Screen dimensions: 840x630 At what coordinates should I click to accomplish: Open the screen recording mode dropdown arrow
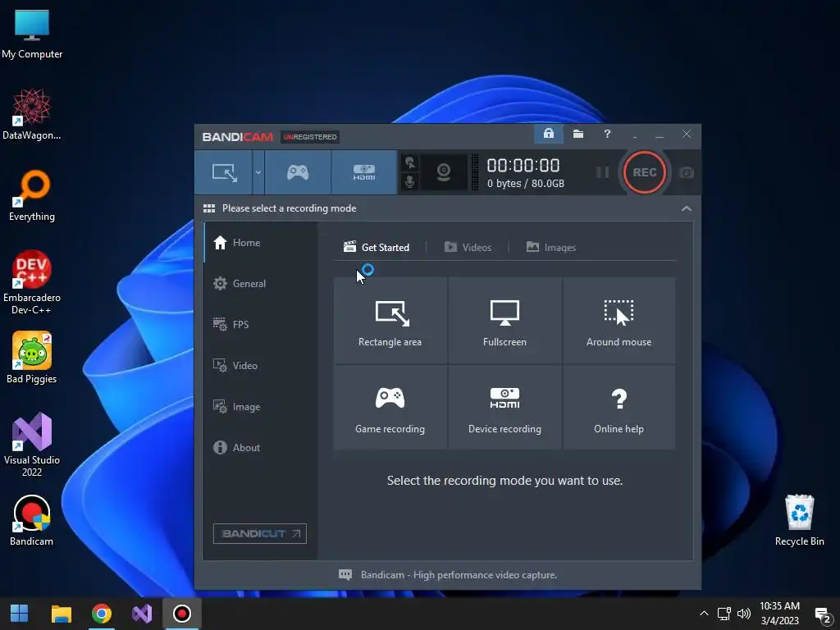point(258,172)
